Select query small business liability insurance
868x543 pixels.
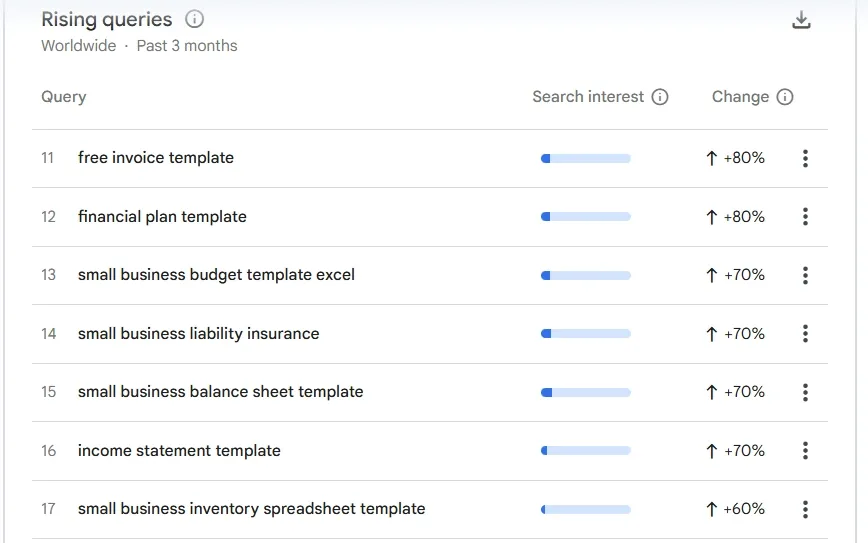click(199, 334)
